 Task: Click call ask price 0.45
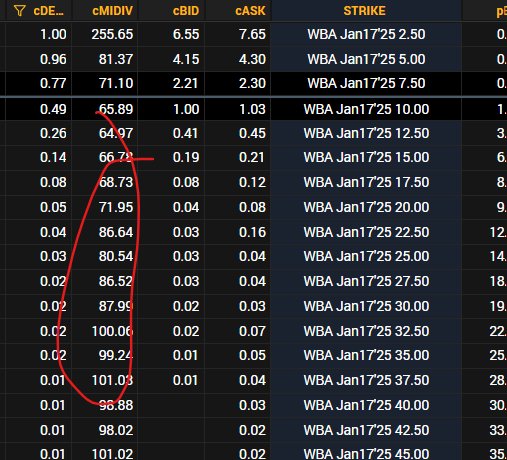coord(252,133)
